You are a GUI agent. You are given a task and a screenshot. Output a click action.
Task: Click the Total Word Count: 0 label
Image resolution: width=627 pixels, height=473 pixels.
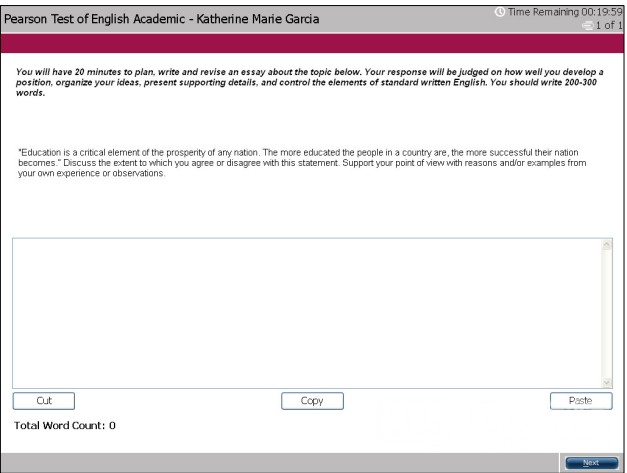pyautogui.click(x=65, y=425)
